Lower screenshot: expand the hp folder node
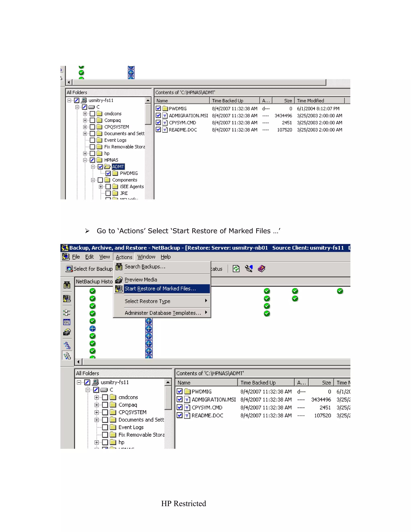Image resolution: width=411 pixels, height=532 pixels. coord(97,442)
